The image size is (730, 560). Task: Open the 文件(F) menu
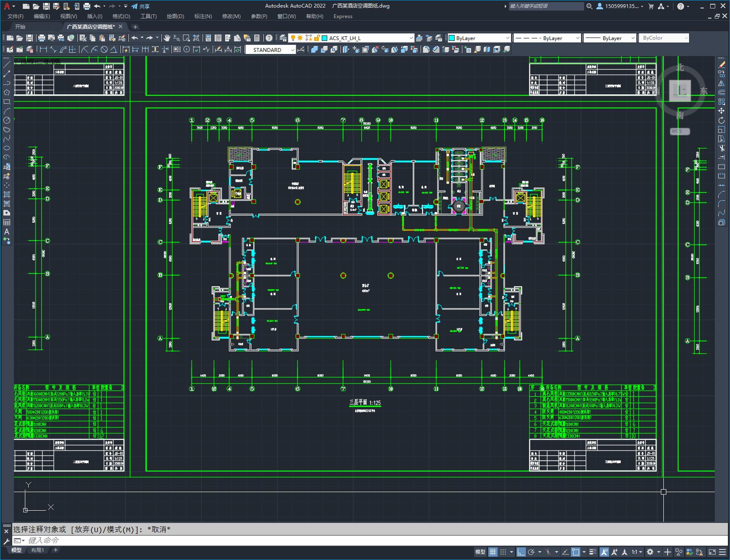tap(16, 16)
